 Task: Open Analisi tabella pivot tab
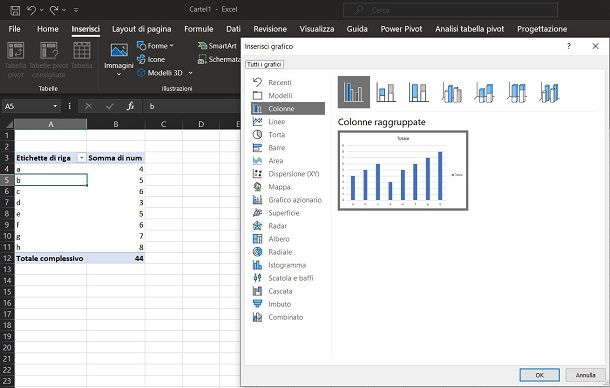tap(470, 29)
